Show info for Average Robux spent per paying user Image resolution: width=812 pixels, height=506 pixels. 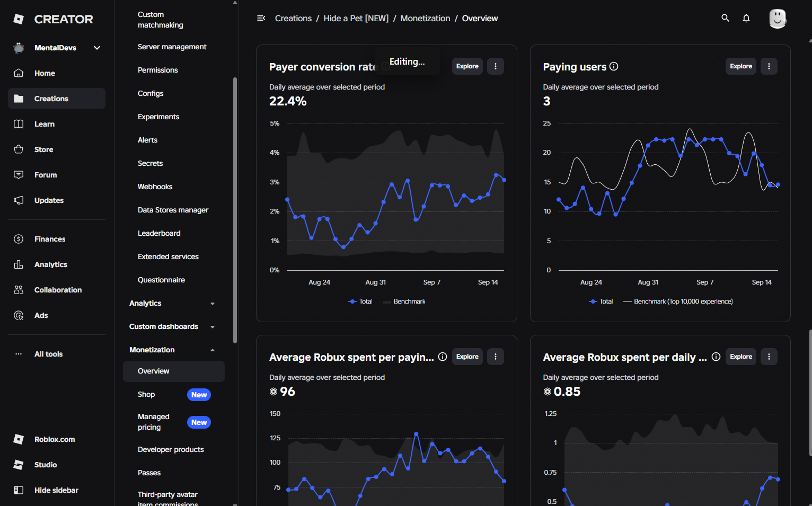443,357
